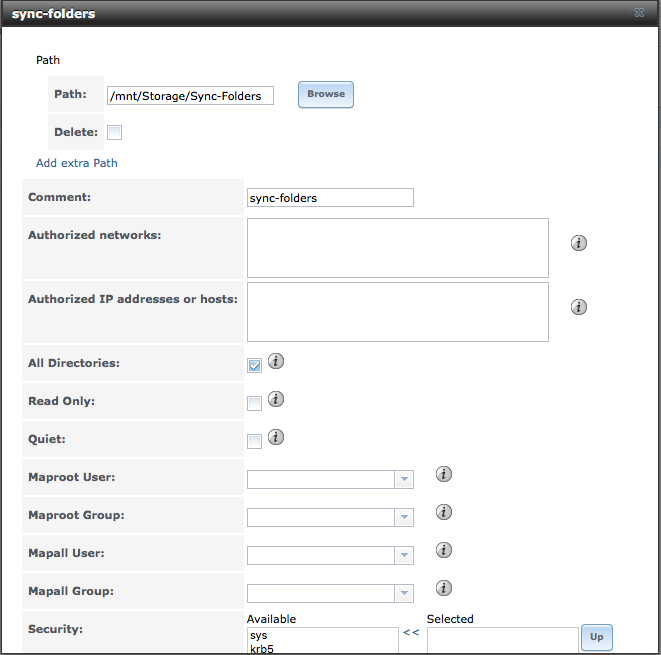Show Quiet option info icon
The image size is (661, 655).
tap(276, 437)
